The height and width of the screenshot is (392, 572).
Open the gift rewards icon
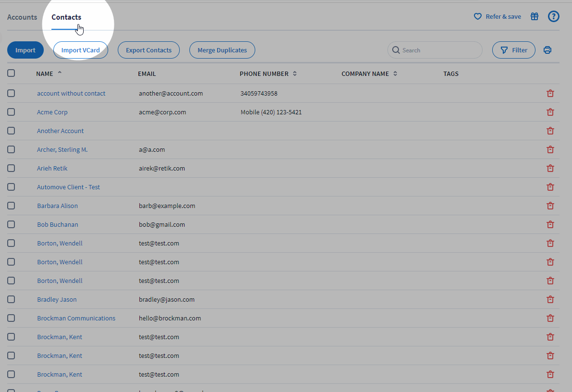coord(535,16)
